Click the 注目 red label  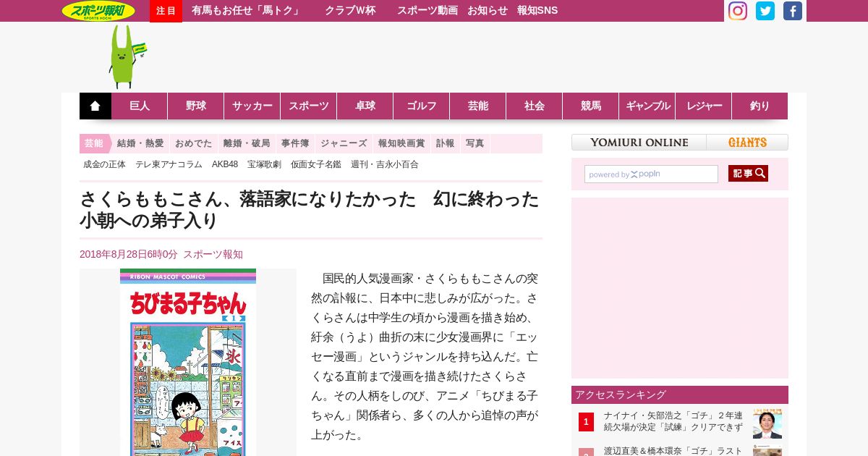pos(166,11)
